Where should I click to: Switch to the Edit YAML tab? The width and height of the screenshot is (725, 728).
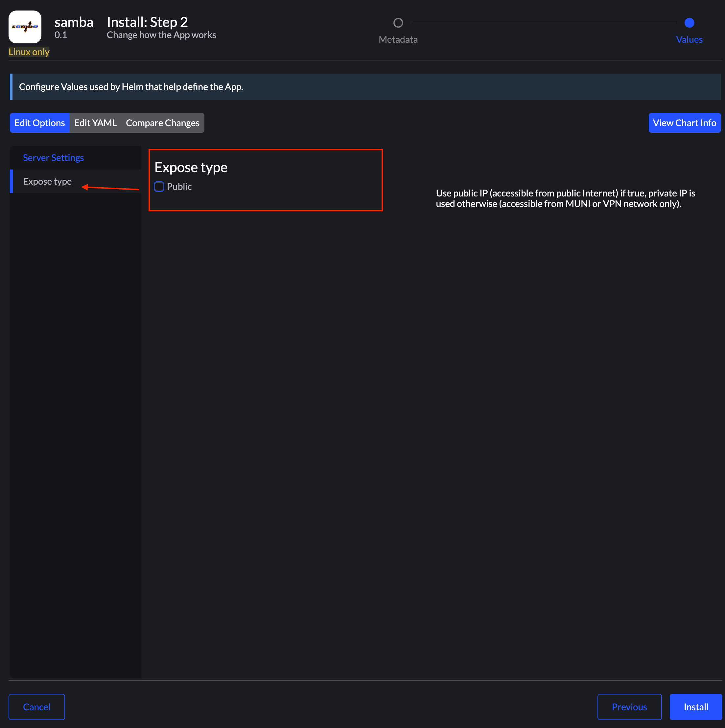[95, 123]
